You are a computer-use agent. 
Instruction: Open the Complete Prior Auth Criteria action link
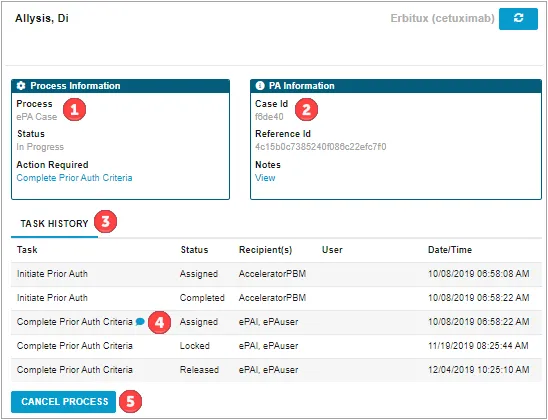click(74, 178)
